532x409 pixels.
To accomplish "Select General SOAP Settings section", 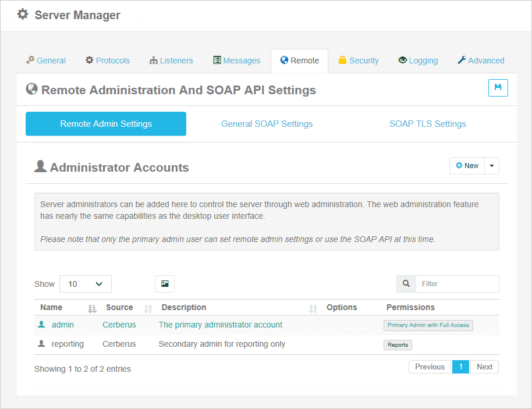I will click(267, 124).
